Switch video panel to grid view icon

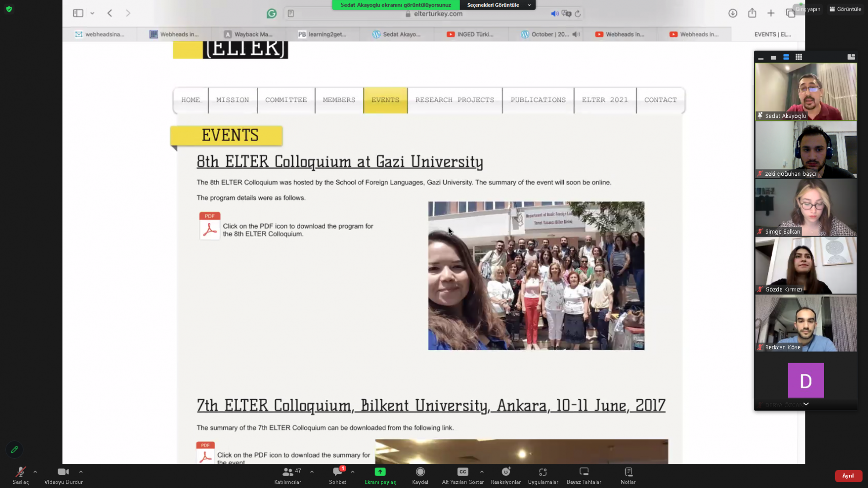799,57
